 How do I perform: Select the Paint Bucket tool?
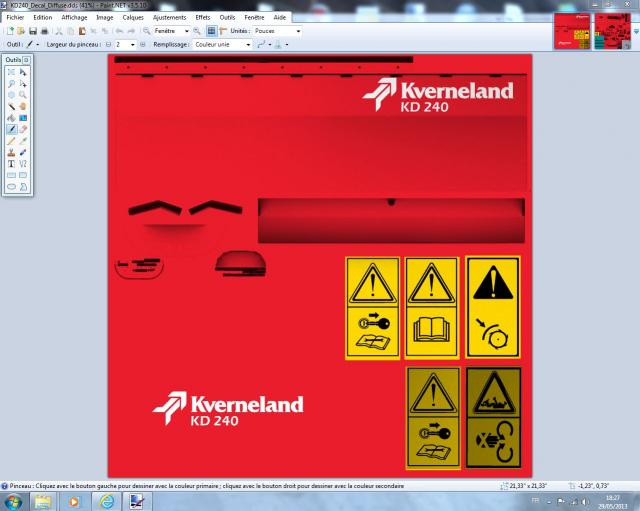(x=11, y=118)
